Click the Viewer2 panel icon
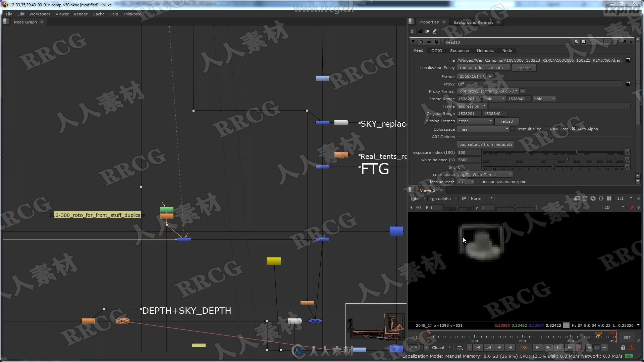The height and width of the screenshot is (362, 644). click(412, 190)
